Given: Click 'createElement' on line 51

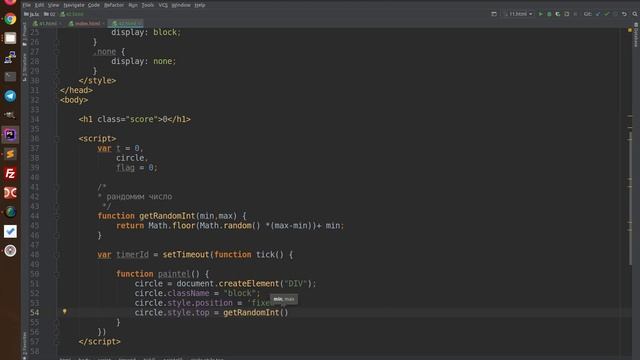Looking at the screenshot, I should click(249, 284).
